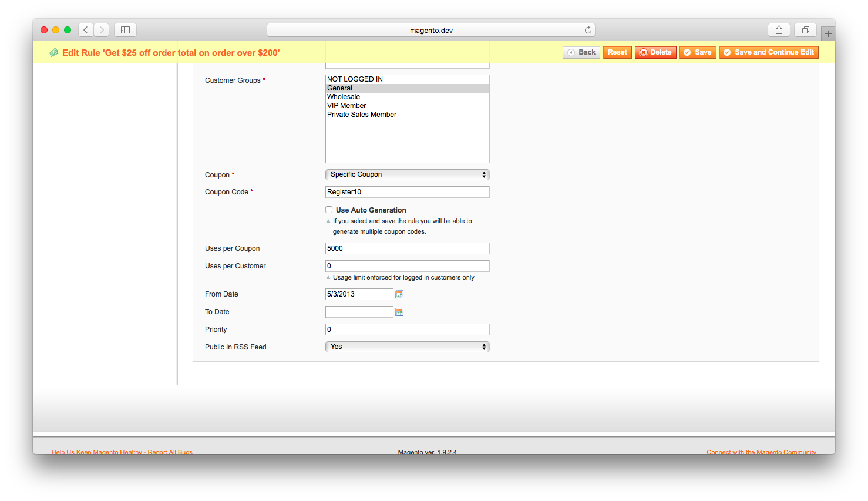Image resolution: width=868 pixels, height=501 pixels.
Task: Go back with Safari's back arrow
Action: coord(86,30)
